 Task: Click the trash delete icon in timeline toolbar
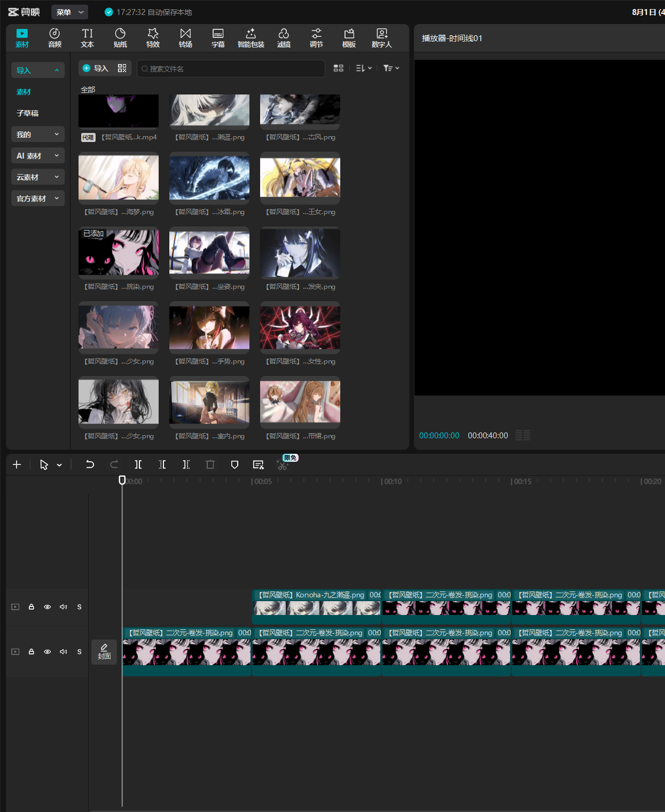click(210, 464)
